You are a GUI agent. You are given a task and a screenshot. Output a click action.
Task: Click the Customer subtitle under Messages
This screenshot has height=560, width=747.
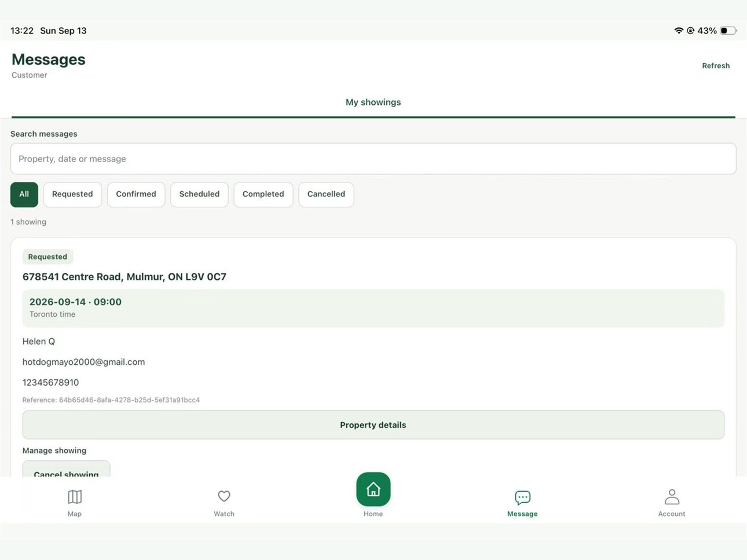(x=30, y=75)
